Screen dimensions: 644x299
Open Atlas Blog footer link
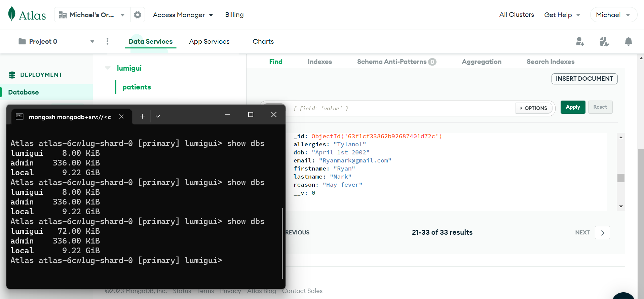click(262, 291)
